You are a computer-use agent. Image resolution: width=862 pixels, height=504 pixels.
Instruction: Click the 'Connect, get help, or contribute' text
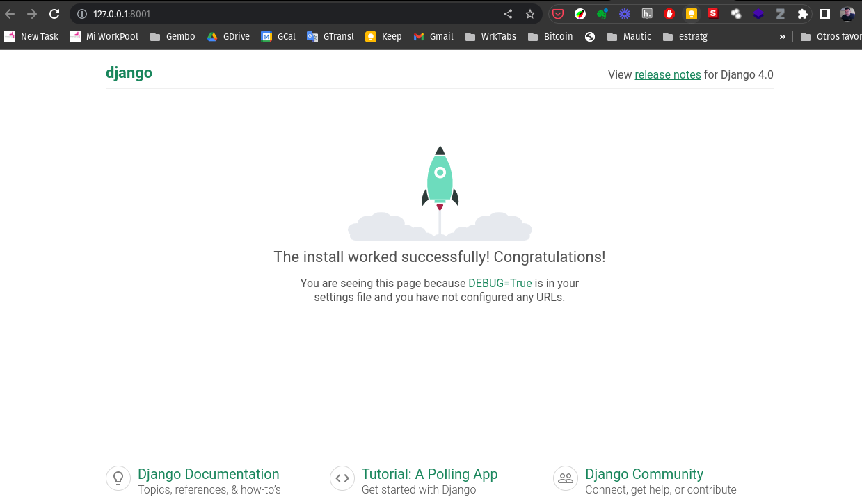661,489
